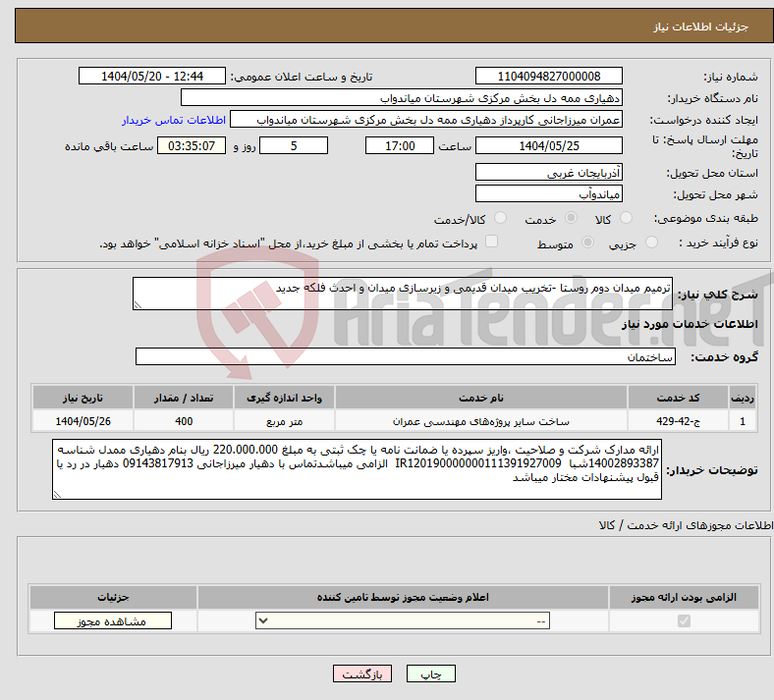
Task: Click the need date cell 1404/05/26
Action: click(x=83, y=421)
